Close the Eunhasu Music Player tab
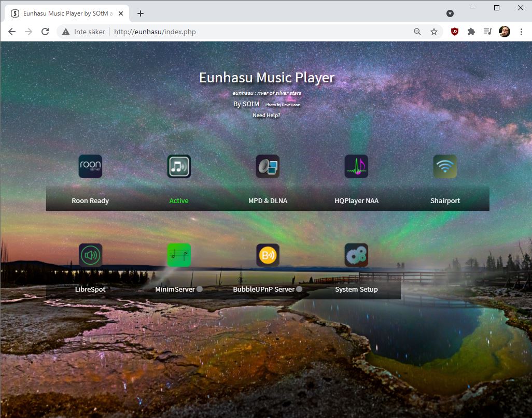 click(x=121, y=13)
